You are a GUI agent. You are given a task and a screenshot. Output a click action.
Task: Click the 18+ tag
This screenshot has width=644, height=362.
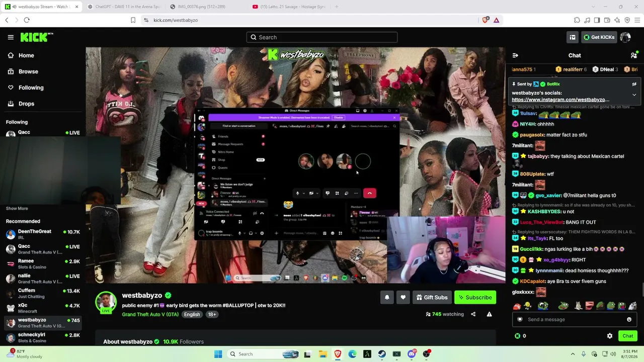212,314
